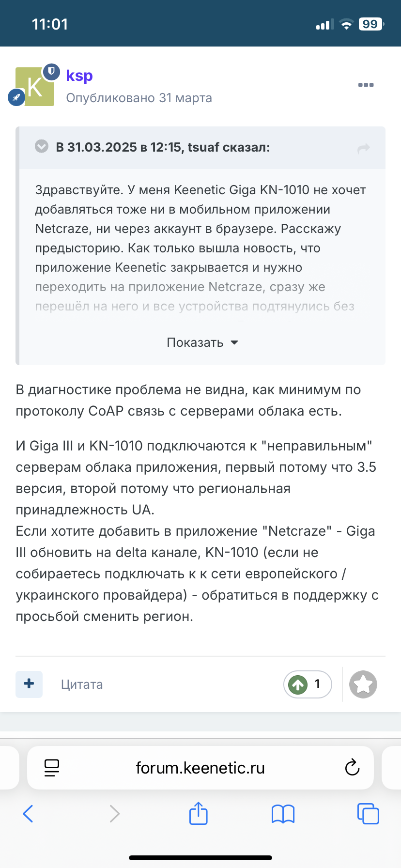Go back with Safari back arrow
The width and height of the screenshot is (401, 868).
click(28, 814)
